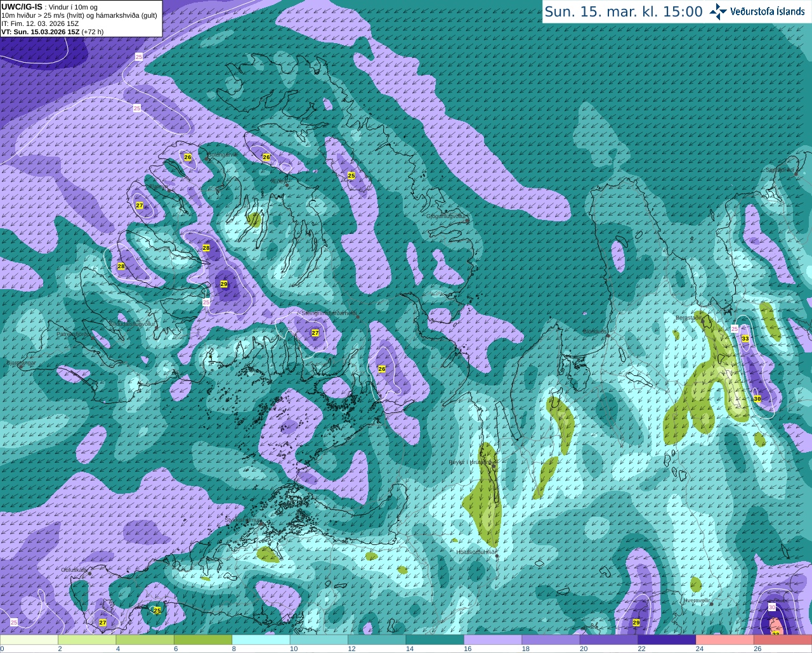
Task: Click the dark purple legend swatch between 22 and 24
Action: 667,640
